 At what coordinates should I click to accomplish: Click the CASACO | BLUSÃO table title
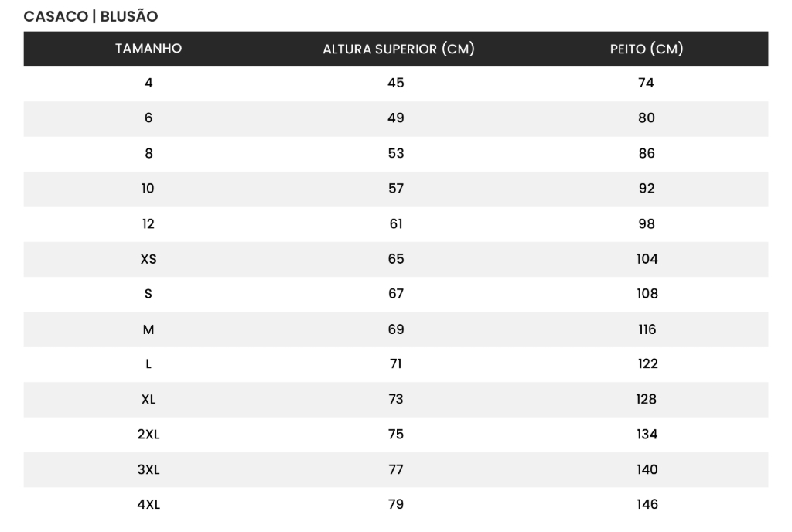91,16
